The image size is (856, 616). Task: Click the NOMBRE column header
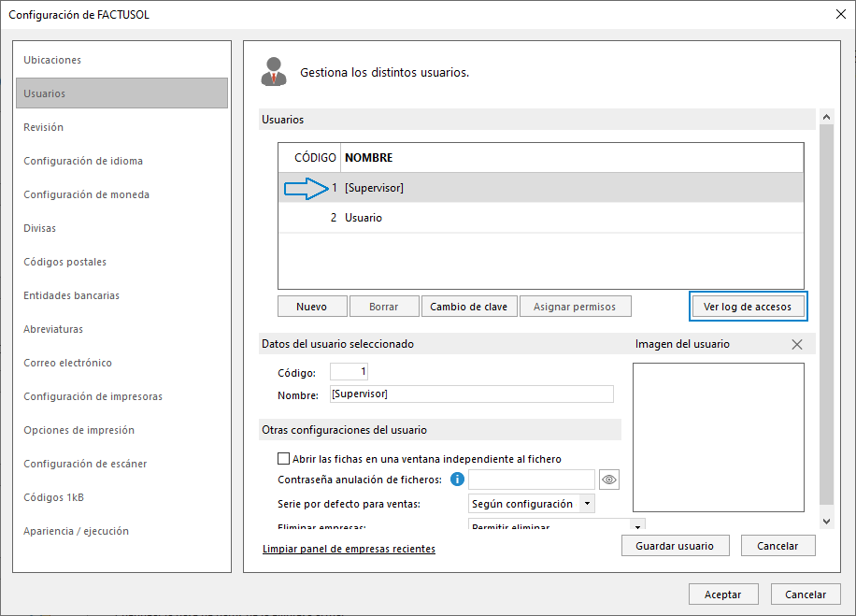[x=572, y=158]
